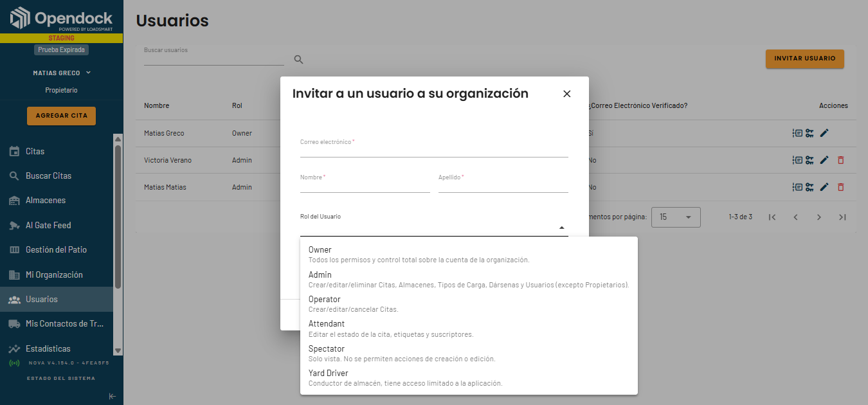The height and width of the screenshot is (405, 868).
Task: Open the audit log for Matias Matias
Action: [797, 187]
